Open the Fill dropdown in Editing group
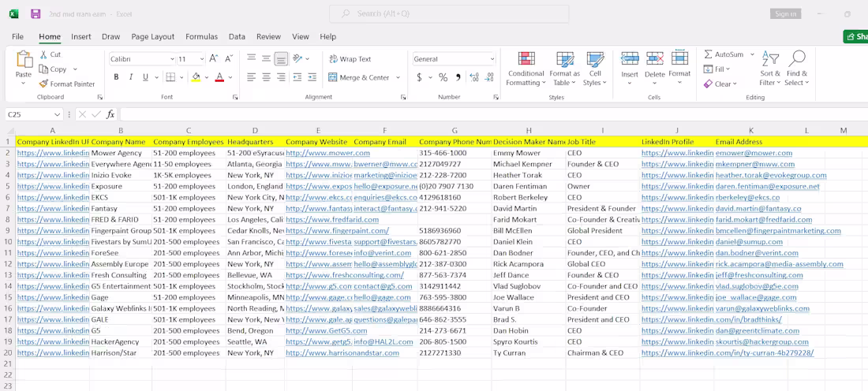 coord(716,69)
